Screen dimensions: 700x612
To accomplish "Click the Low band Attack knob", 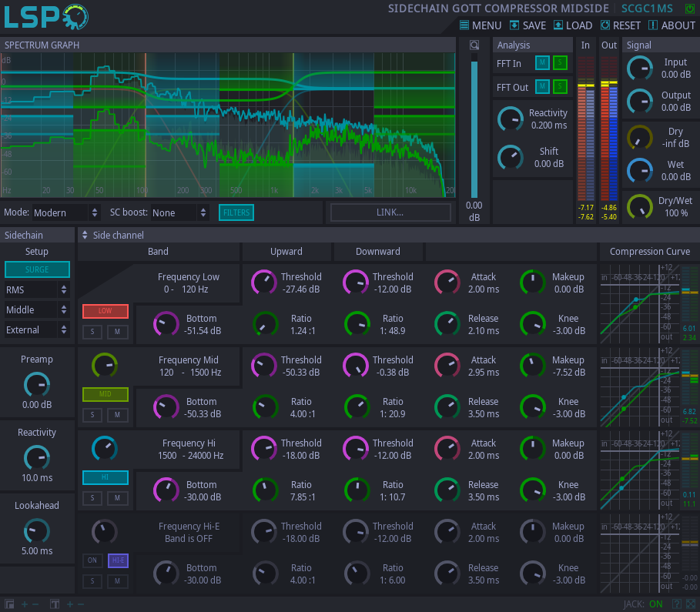I will click(x=447, y=282).
